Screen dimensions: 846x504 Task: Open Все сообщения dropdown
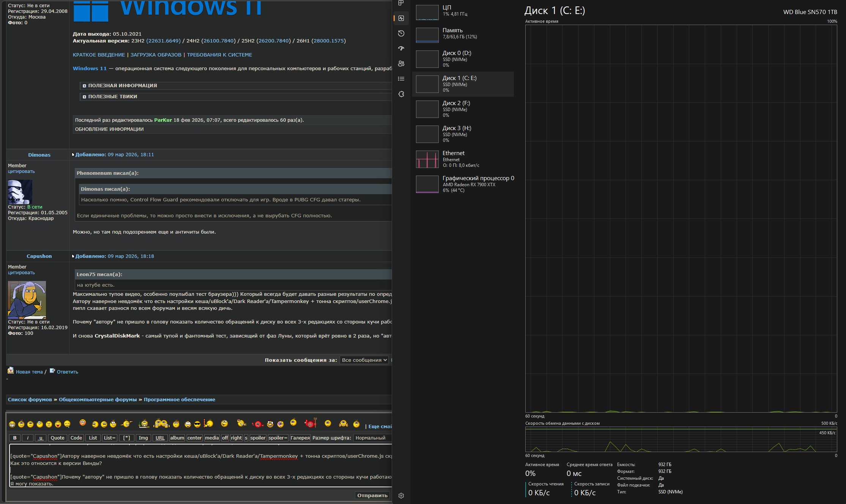[x=364, y=360]
